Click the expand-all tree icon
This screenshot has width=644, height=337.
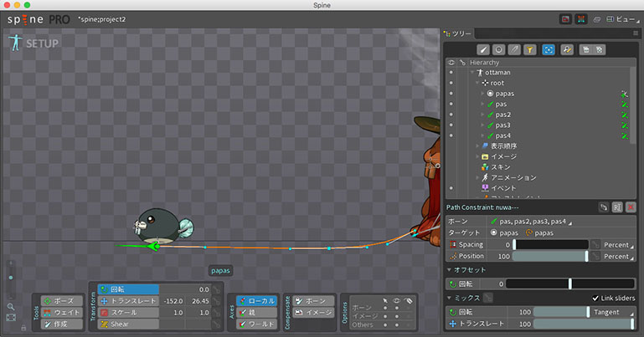(586, 50)
